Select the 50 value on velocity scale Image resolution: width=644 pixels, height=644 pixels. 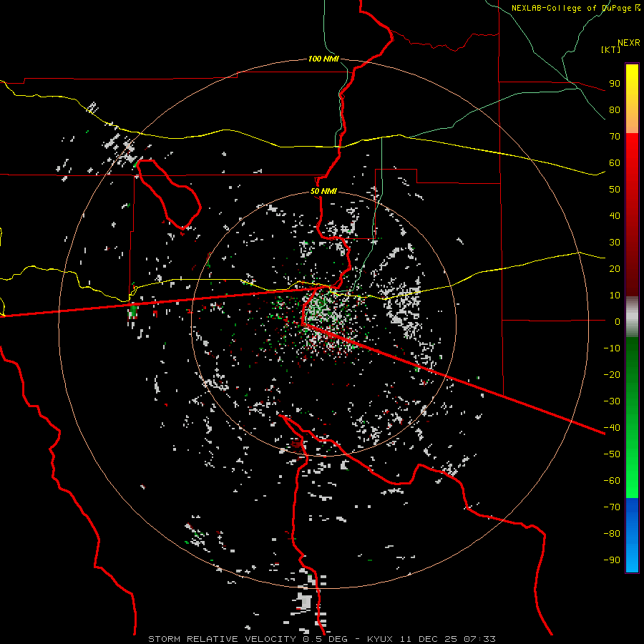615,190
